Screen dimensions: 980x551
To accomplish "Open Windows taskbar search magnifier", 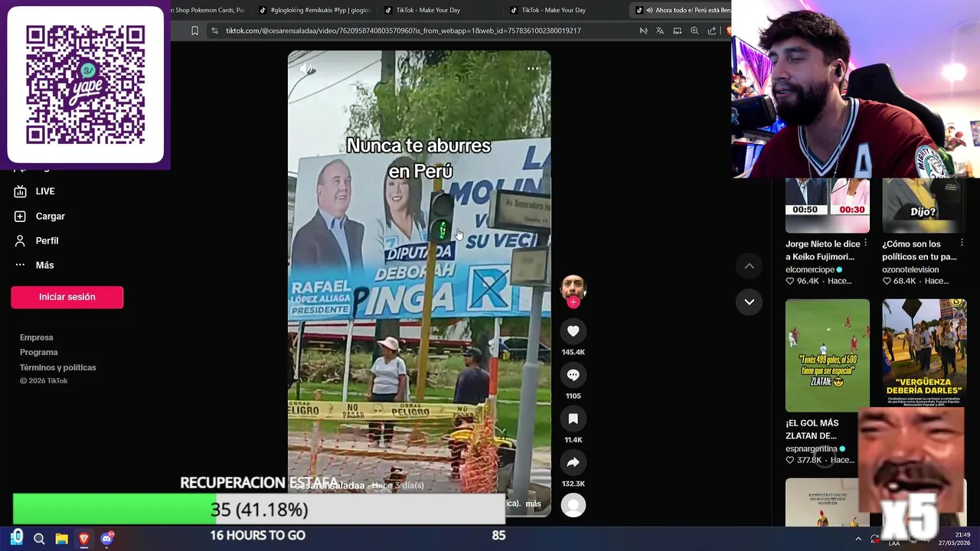I will [39, 539].
